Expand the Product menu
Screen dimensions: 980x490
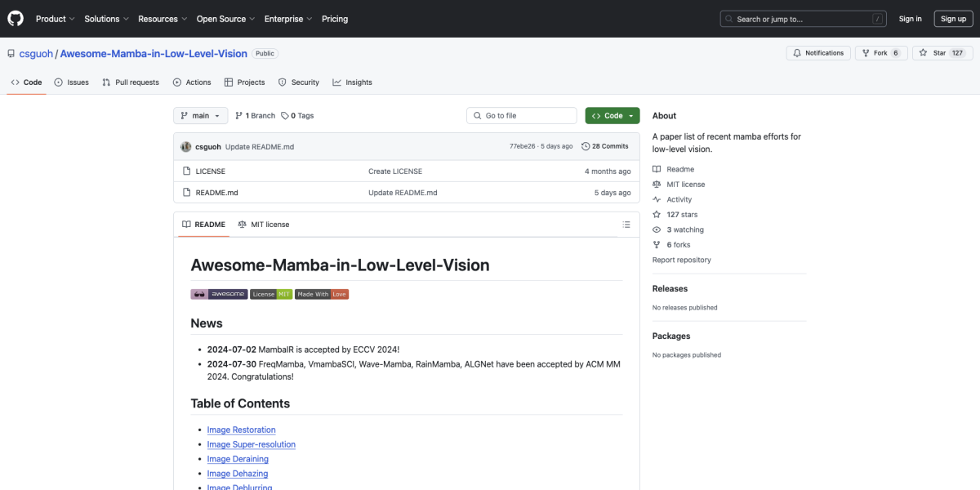coord(55,19)
